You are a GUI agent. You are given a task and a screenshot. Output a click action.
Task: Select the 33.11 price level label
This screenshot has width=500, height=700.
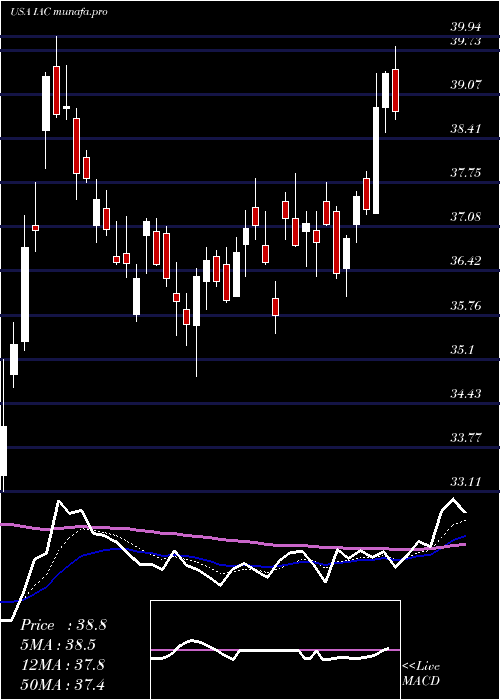466,482
